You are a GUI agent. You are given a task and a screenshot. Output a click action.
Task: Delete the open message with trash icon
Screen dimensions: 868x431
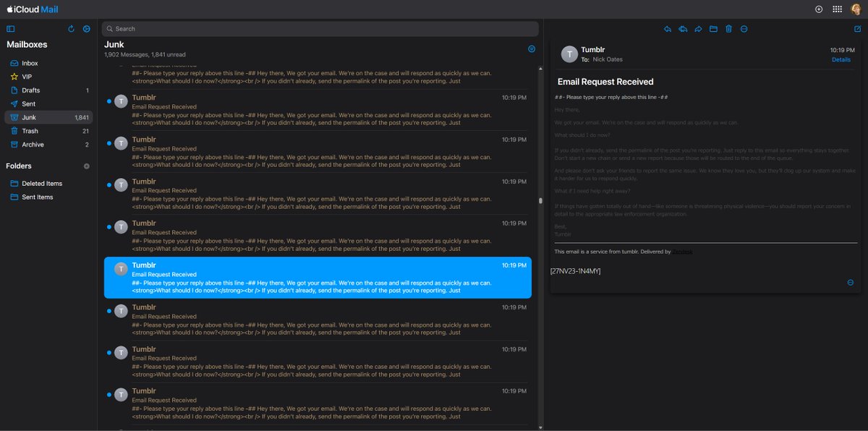coord(728,29)
